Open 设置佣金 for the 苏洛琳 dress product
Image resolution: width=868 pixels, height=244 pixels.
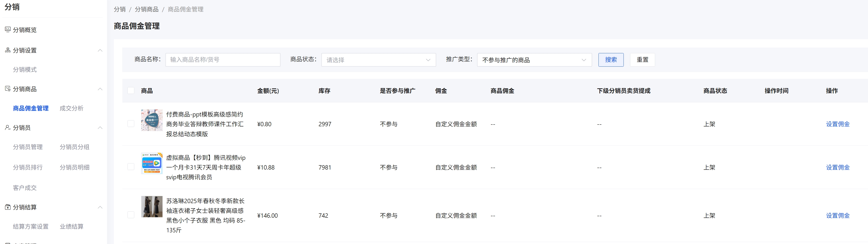(x=838, y=215)
